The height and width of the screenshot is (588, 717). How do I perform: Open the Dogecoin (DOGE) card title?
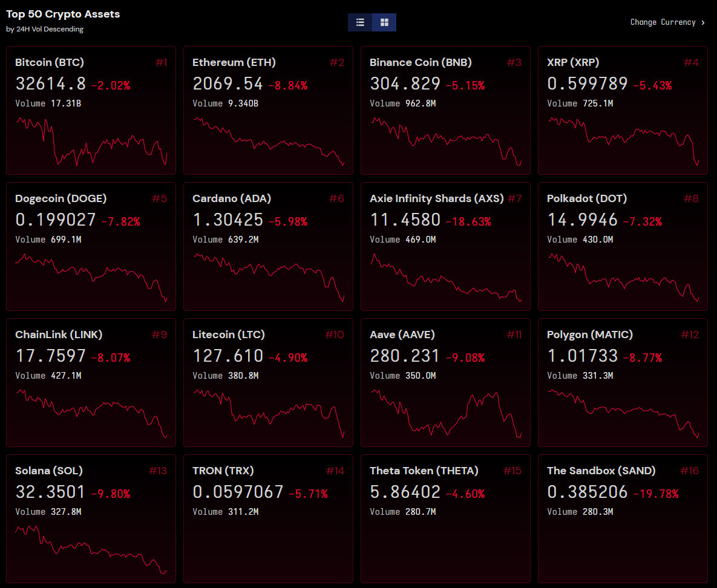coord(61,198)
